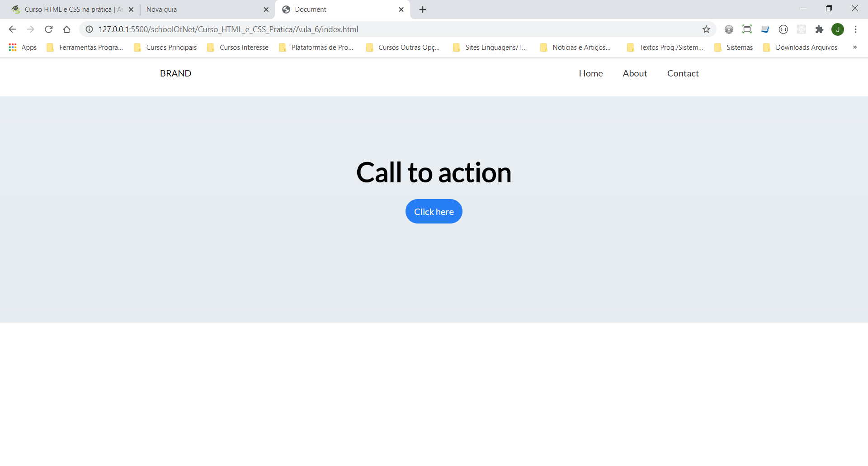Show hidden bookmarks with double chevron
Viewport: 868px width, 466px height.
pyautogui.click(x=855, y=47)
